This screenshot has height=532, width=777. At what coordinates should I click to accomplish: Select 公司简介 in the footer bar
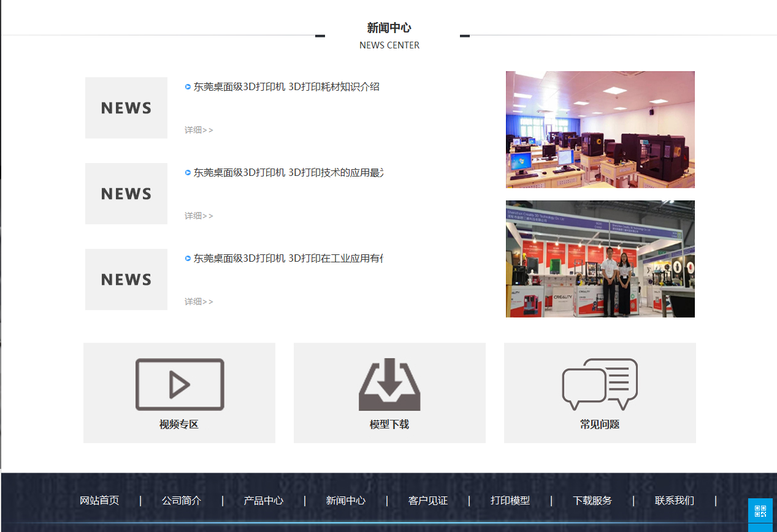coord(181,501)
